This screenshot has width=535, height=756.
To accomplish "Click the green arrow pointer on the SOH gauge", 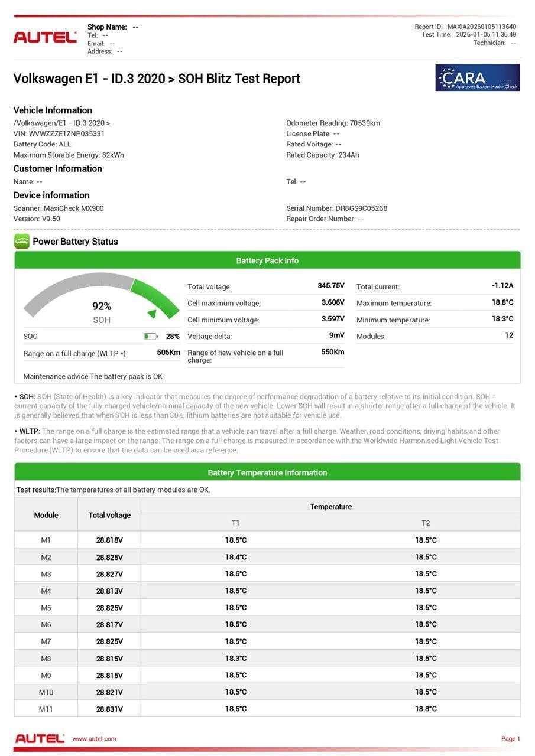I will coord(153,314).
